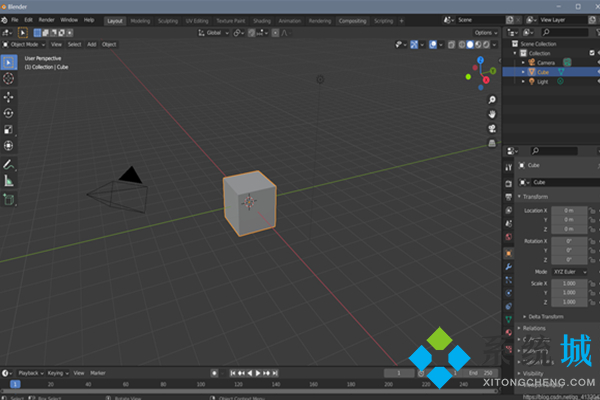Select the Scale tool

click(8, 129)
